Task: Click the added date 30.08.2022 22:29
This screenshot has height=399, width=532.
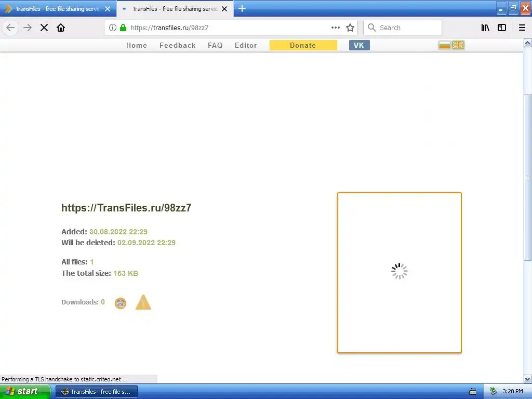Action: point(118,232)
